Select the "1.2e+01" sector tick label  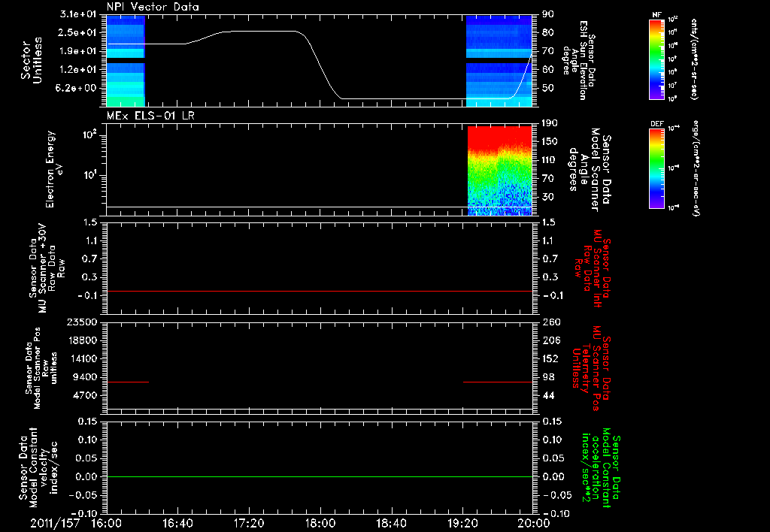pos(78,70)
